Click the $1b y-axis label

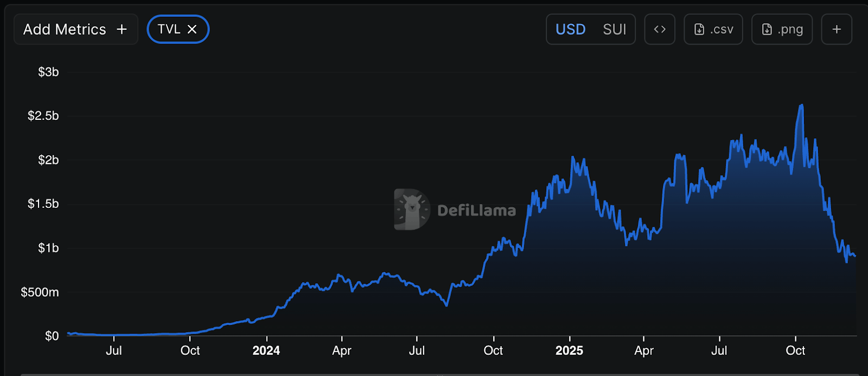48,248
